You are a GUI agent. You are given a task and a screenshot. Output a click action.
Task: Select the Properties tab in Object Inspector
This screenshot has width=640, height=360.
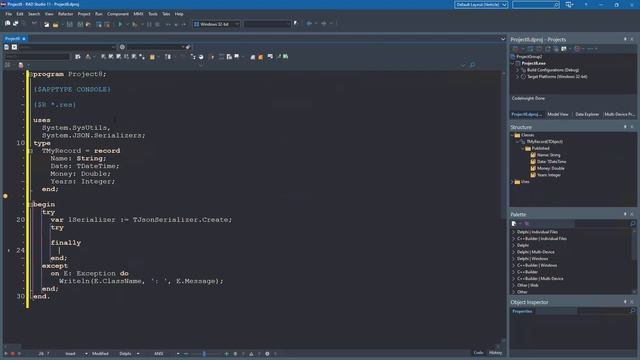click(522, 311)
